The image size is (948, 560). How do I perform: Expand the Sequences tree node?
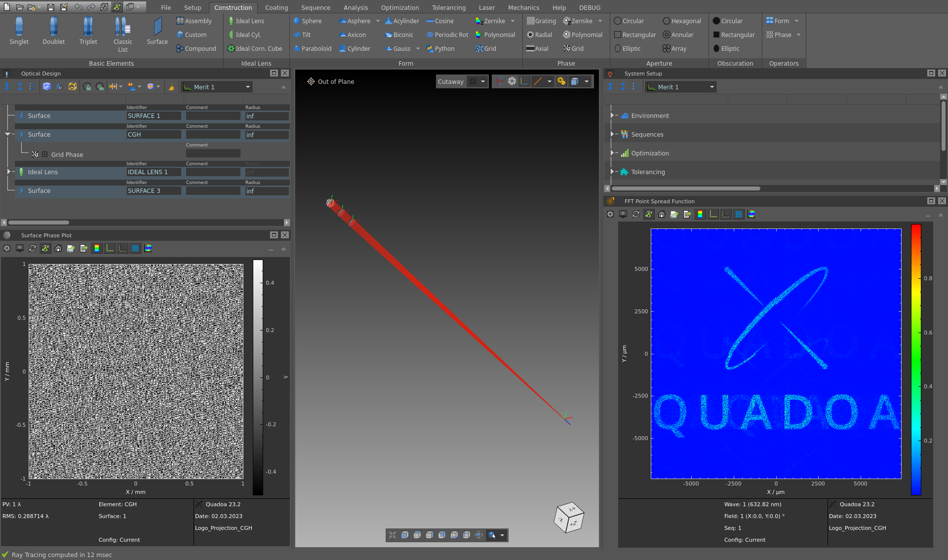612,134
